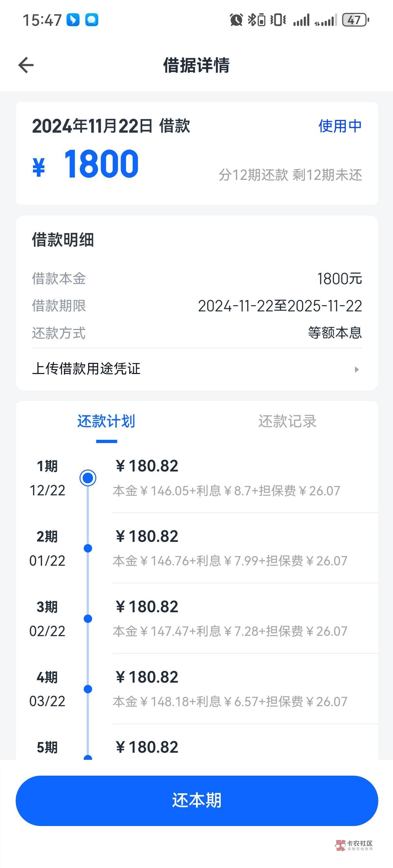Tap the alarm clock status icon

pyautogui.click(x=236, y=20)
